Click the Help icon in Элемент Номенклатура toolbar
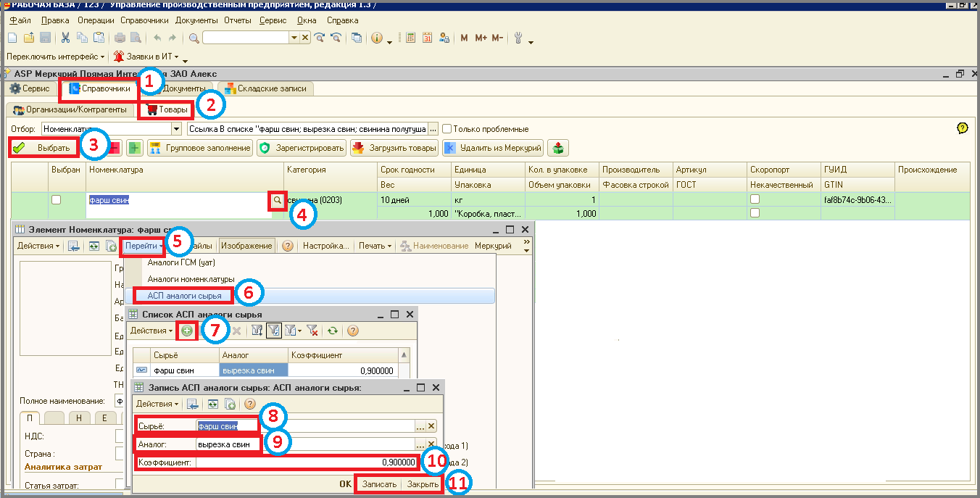 click(x=287, y=246)
